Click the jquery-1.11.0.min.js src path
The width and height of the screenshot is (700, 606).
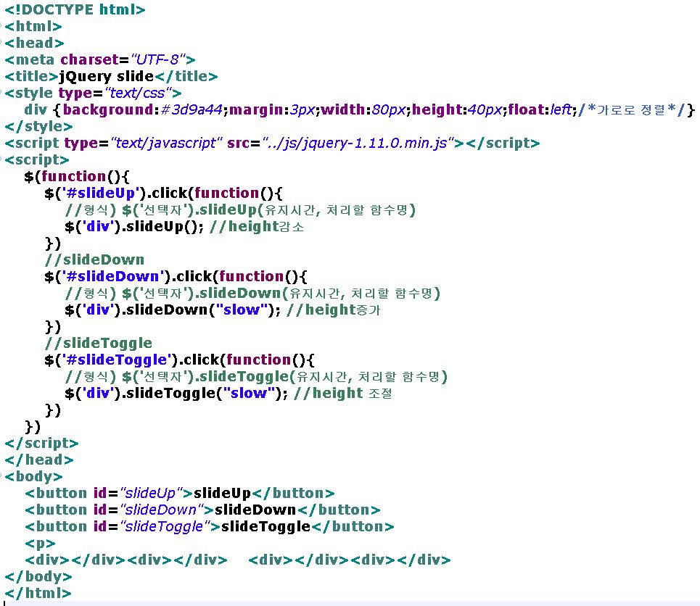coord(358,144)
